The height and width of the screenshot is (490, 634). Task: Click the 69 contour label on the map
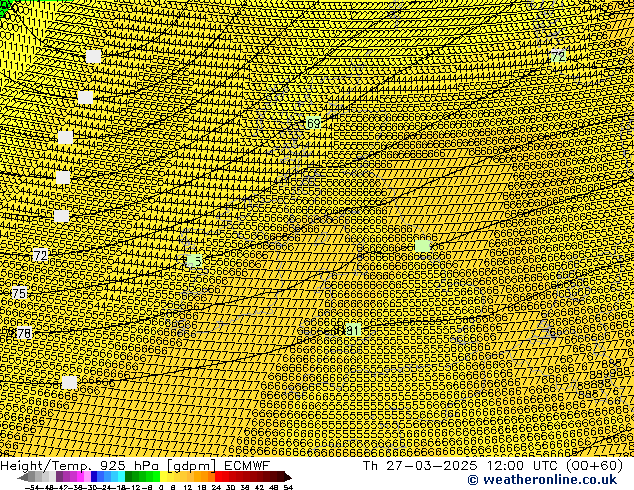coord(313,123)
